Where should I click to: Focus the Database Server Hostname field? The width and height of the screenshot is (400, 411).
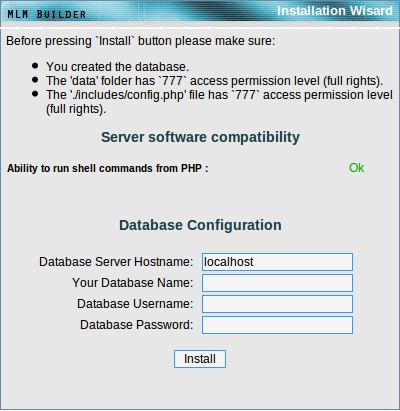[x=277, y=262]
